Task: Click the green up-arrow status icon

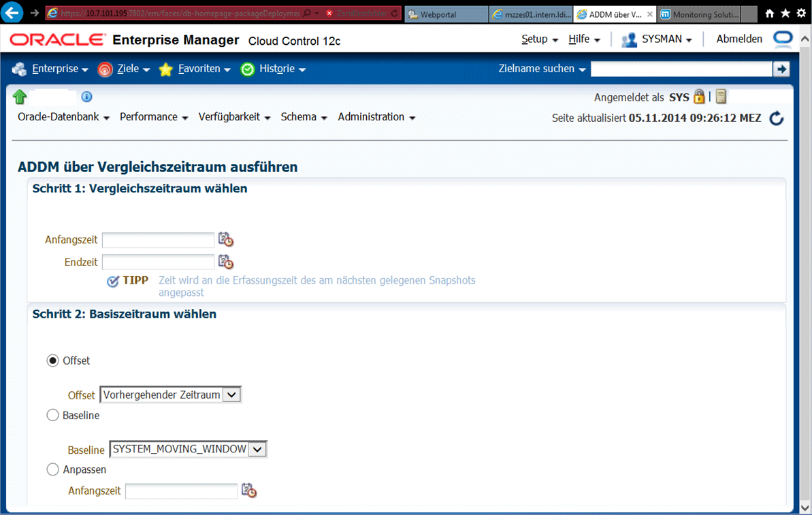Action: 19,97
